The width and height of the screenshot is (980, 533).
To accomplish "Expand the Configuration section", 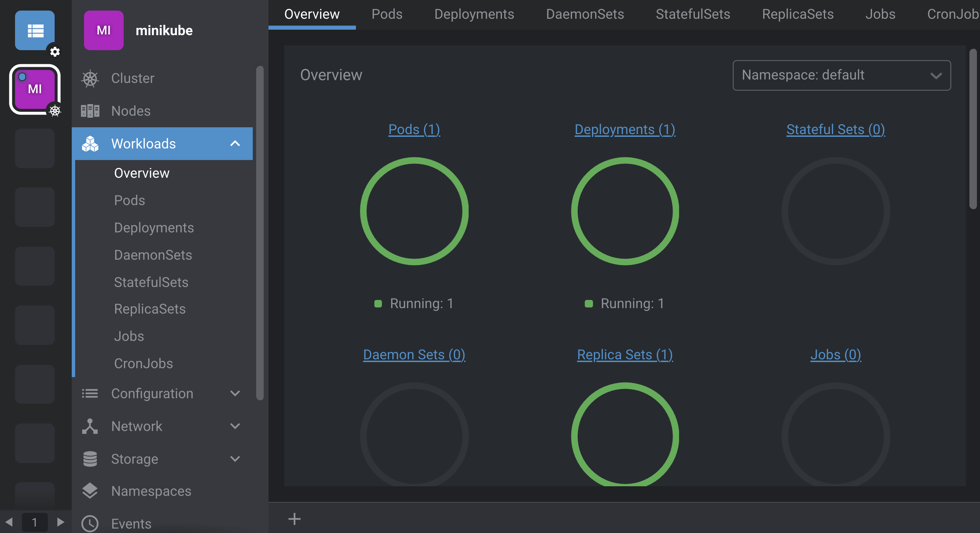I will (235, 393).
